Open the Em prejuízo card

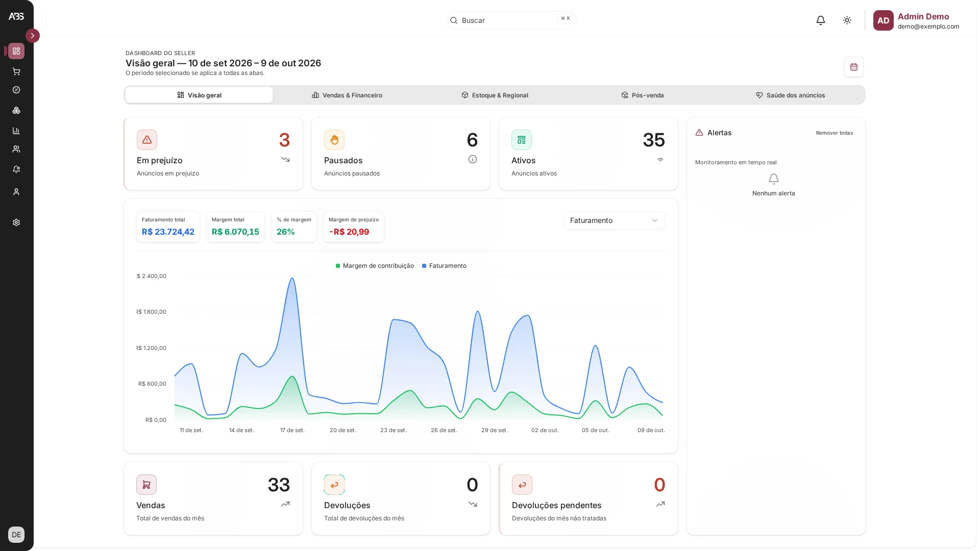click(213, 154)
